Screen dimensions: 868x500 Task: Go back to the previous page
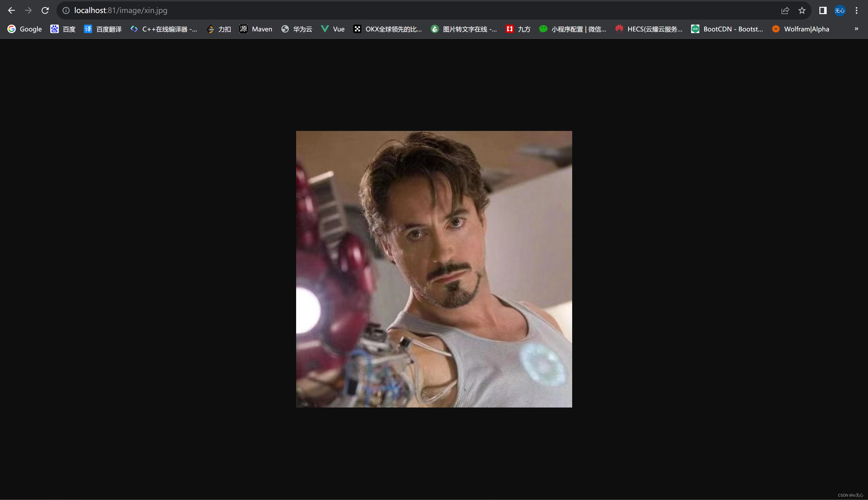pyautogui.click(x=11, y=11)
